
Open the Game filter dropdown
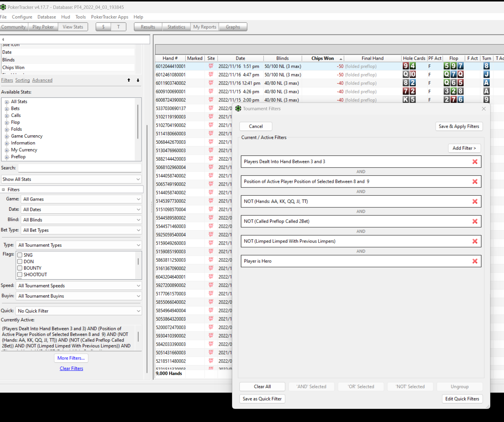click(81, 199)
